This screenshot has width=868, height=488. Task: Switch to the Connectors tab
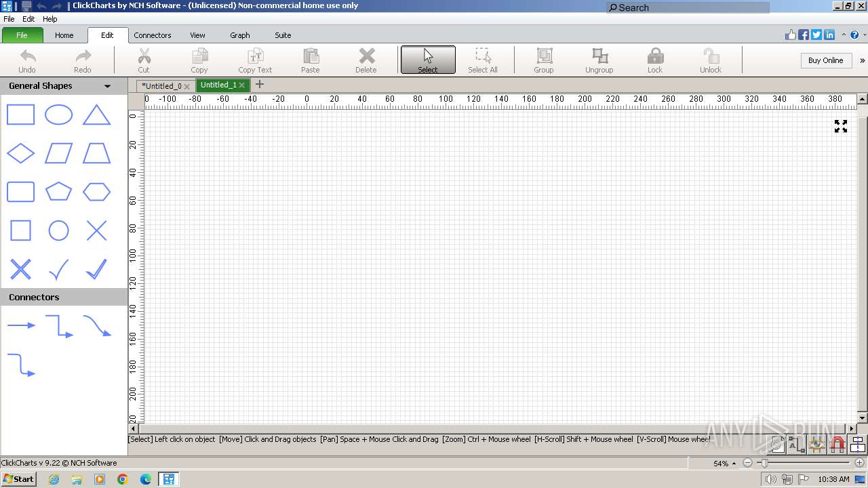153,35
